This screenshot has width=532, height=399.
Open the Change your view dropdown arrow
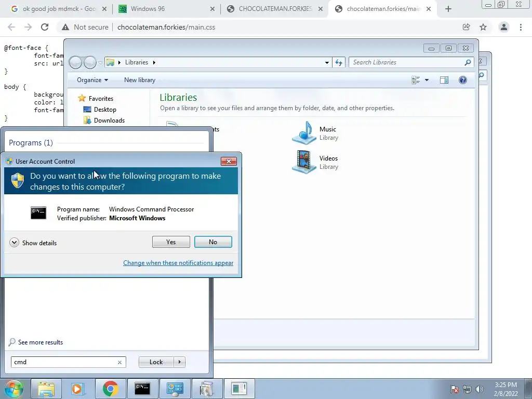pos(427,80)
